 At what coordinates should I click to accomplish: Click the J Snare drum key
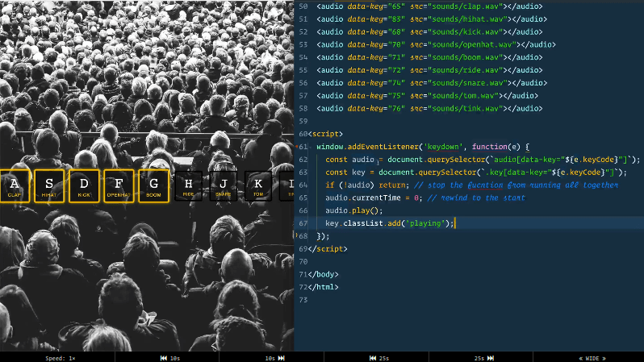pos(223,186)
